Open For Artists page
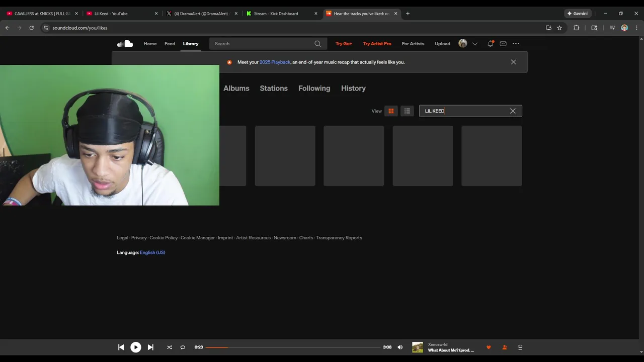Viewport: 644px width, 362px height. click(413, 44)
